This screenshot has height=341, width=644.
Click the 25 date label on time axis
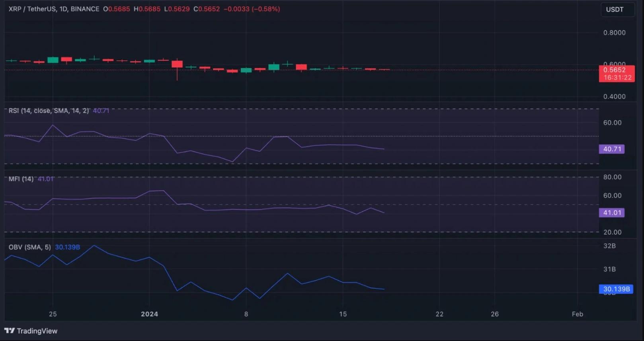[53, 314]
